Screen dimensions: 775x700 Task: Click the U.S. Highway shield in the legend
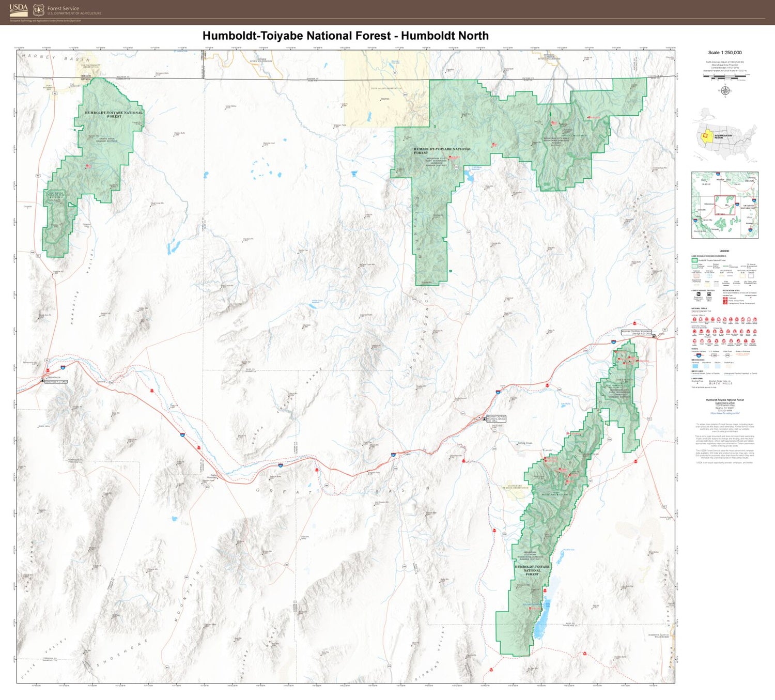pyautogui.click(x=714, y=355)
